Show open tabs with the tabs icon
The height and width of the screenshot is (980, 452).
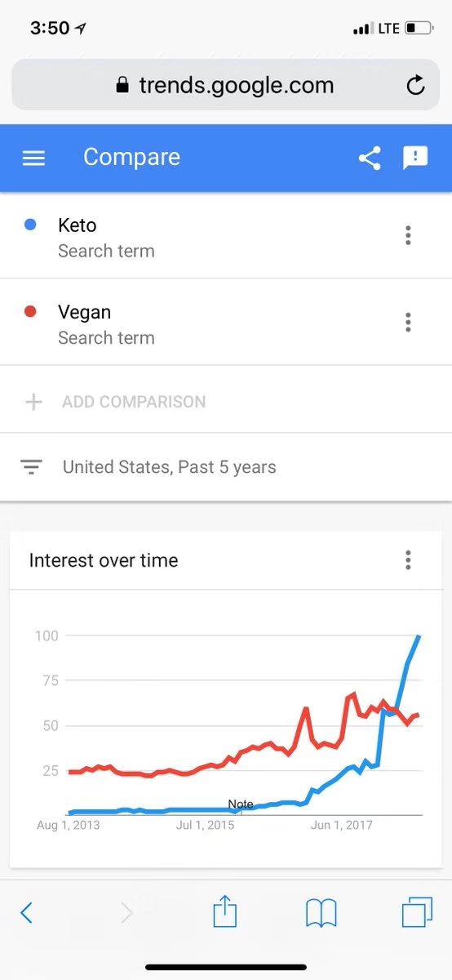(417, 912)
